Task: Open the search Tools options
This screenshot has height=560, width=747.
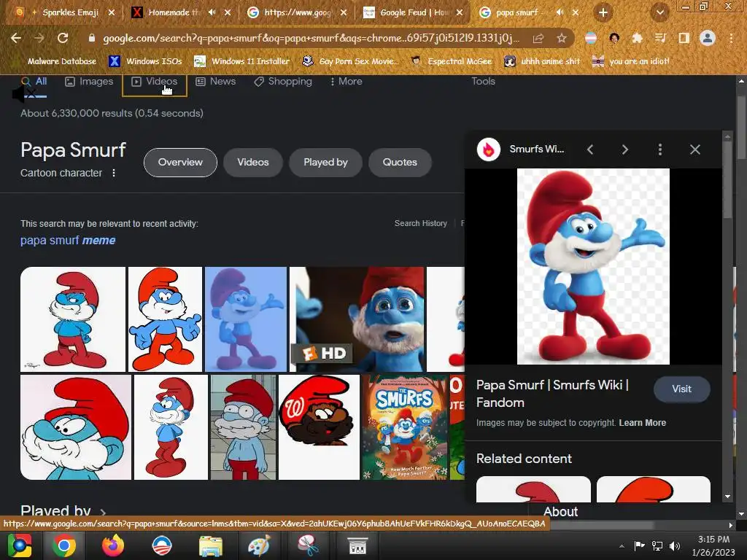Action: (x=483, y=82)
